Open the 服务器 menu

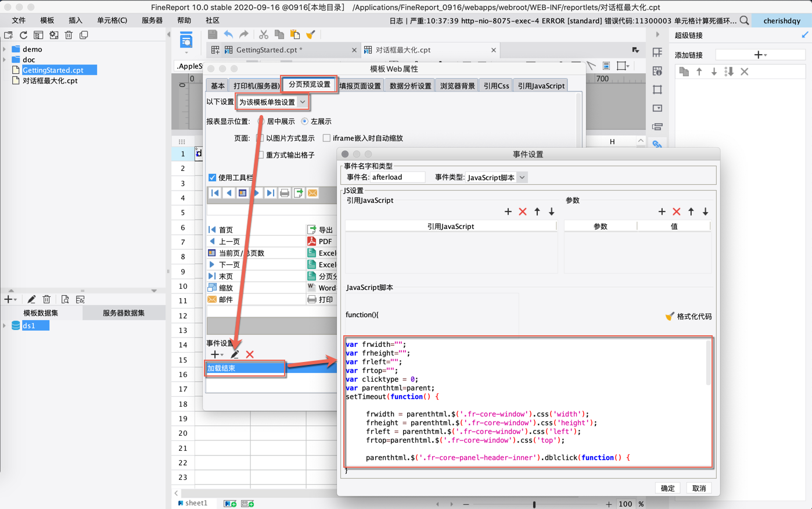click(x=152, y=20)
